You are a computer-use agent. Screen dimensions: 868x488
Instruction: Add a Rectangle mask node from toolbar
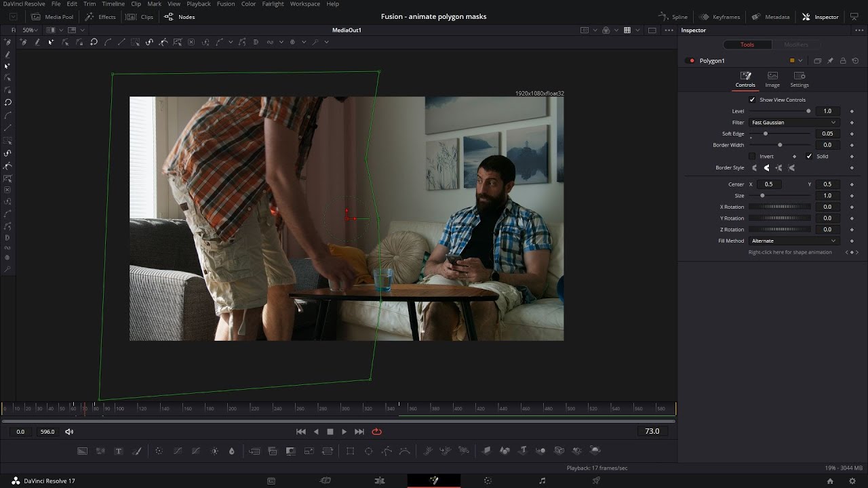pos(351,451)
